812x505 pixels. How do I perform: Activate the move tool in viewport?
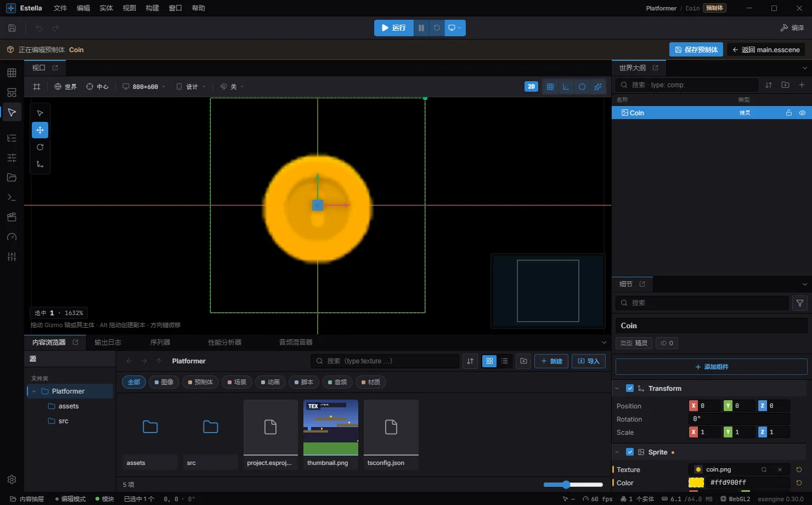coord(40,130)
